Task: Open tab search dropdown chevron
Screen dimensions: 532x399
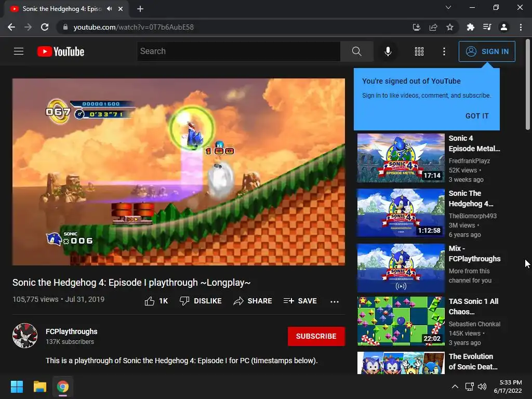Action: pyautogui.click(x=448, y=7)
